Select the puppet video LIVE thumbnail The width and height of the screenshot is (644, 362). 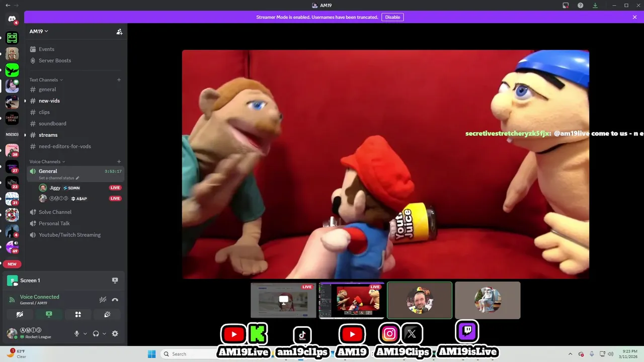[x=352, y=300]
